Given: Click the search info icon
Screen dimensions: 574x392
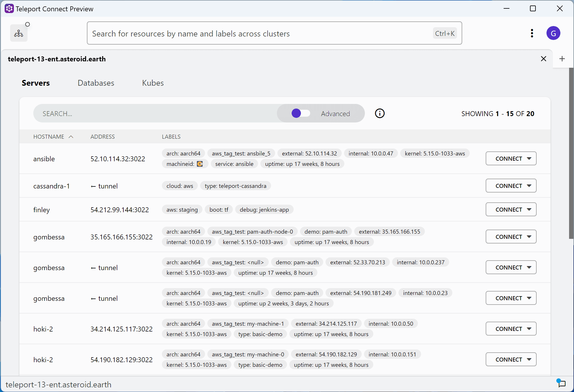Looking at the screenshot, I should 379,113.
